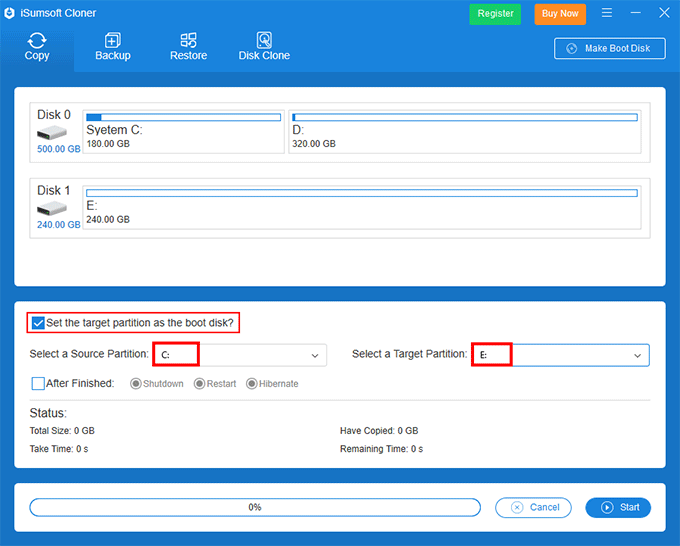Click the 500.00 GB disk size text

(59, 149)
